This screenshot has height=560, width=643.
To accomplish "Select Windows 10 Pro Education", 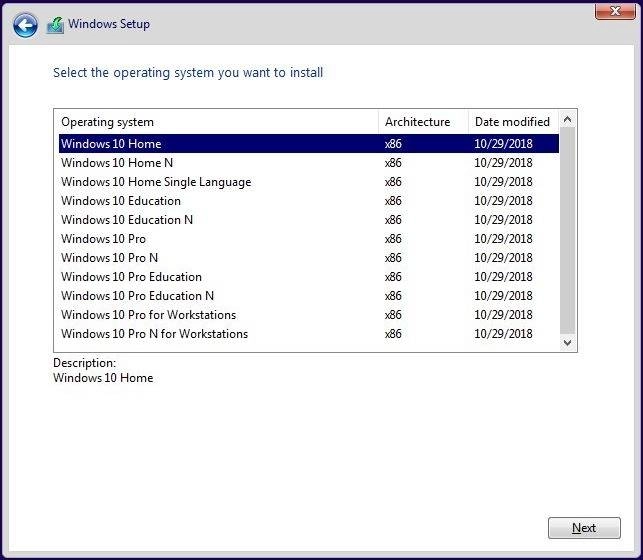I will (309, 277).
